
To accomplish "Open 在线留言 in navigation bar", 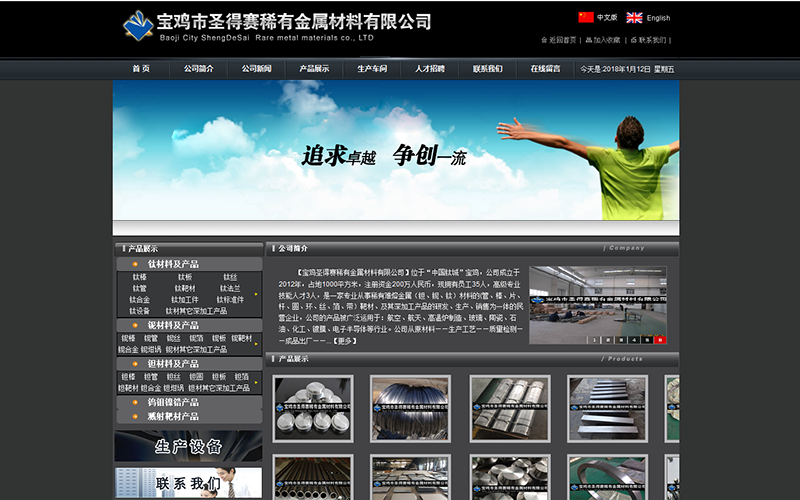I will [x=545, y=69].
